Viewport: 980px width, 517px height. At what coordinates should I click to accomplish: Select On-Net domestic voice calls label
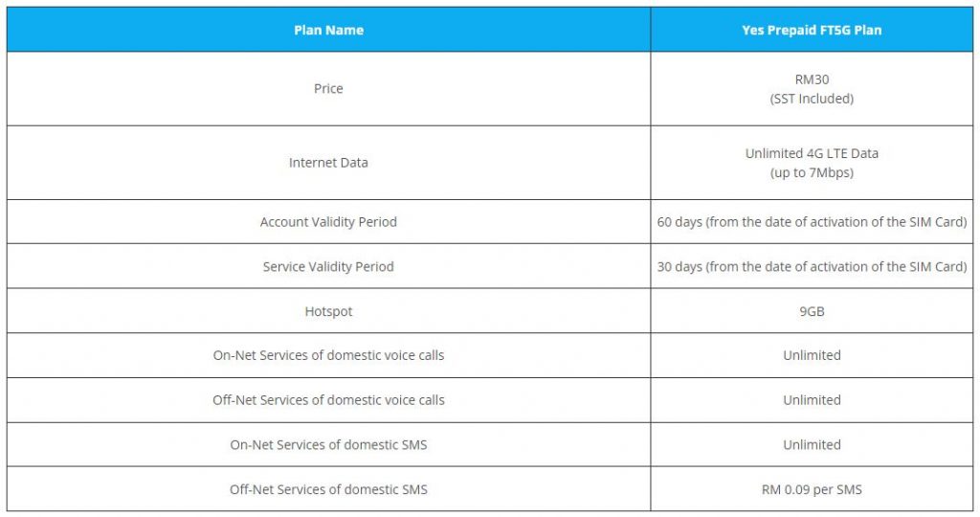point(328,355)
